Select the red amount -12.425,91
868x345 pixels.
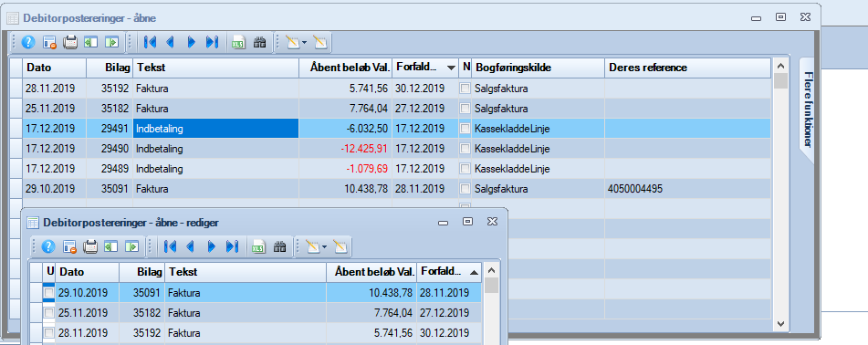[x=345, y=149]
